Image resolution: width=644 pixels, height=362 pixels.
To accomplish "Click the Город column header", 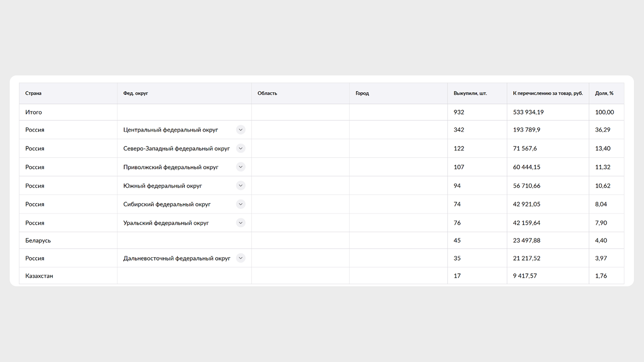I will coord(362,93).
